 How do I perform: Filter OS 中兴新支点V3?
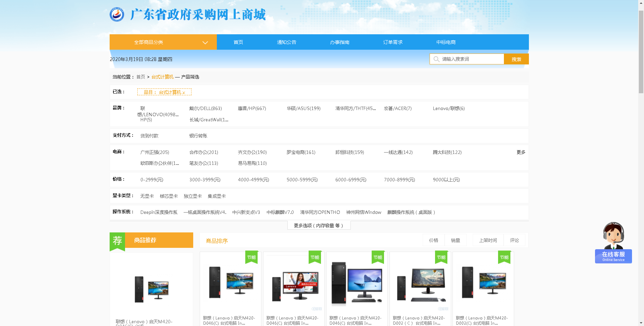[246, 212]
